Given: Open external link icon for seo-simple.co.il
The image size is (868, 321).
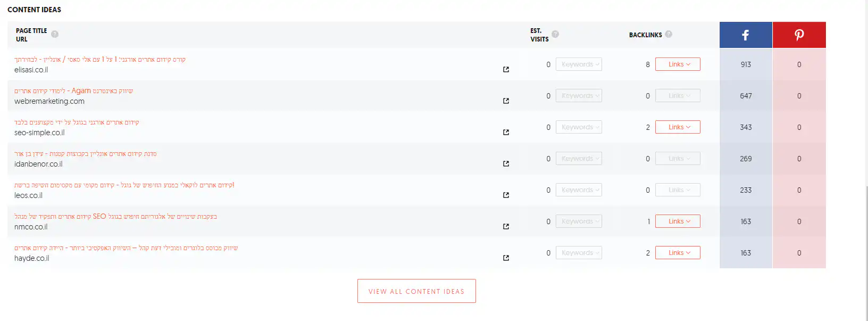Looking at the screenshot, I should pyautogui.click(x=506, y=132).
